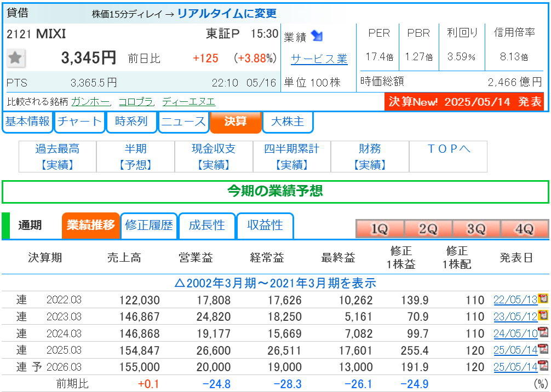The width and height of the screenshot is (551, 392).
Task: Click the forecast sales figure 155,000
Action: 140,367
